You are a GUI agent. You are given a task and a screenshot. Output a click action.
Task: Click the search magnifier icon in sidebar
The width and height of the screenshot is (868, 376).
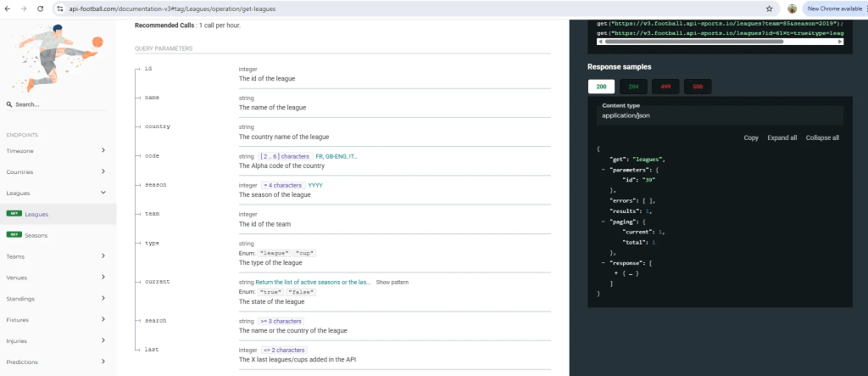(9, 104)
